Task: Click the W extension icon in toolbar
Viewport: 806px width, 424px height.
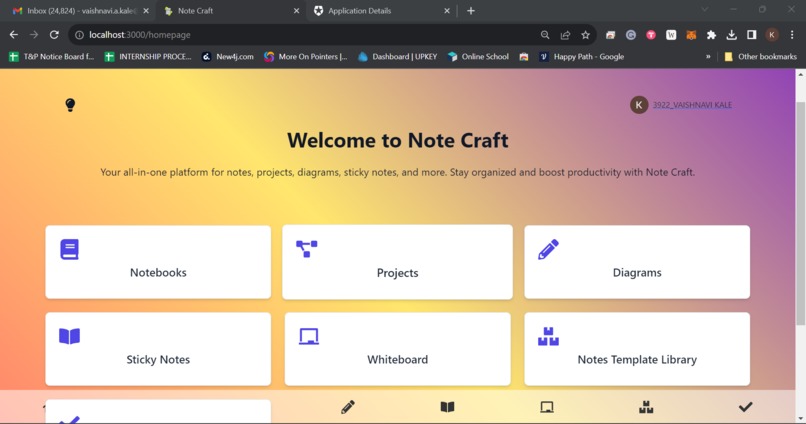Action: click(671, 35)
